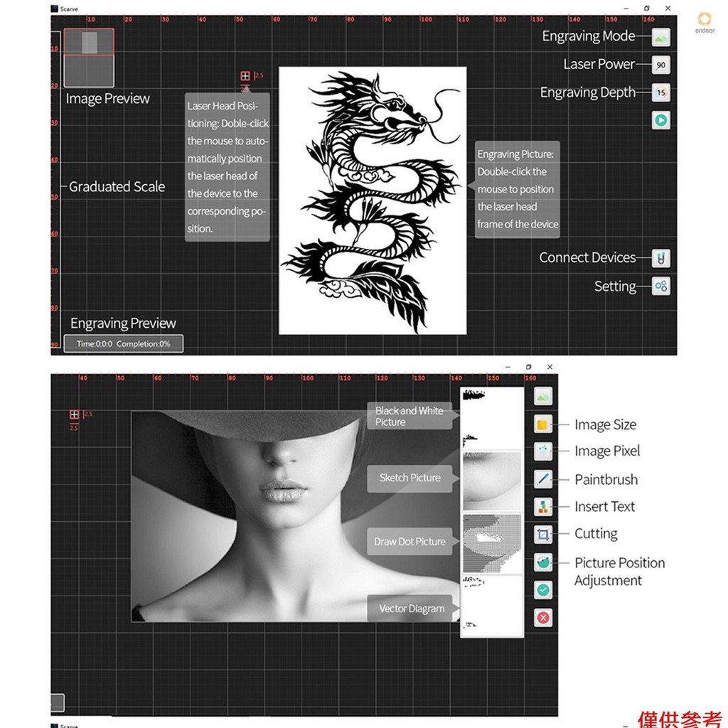Select the Draw Dot Picture thumbnail
The height and width of the screenshot is (728, 728).
pos(491,544)
